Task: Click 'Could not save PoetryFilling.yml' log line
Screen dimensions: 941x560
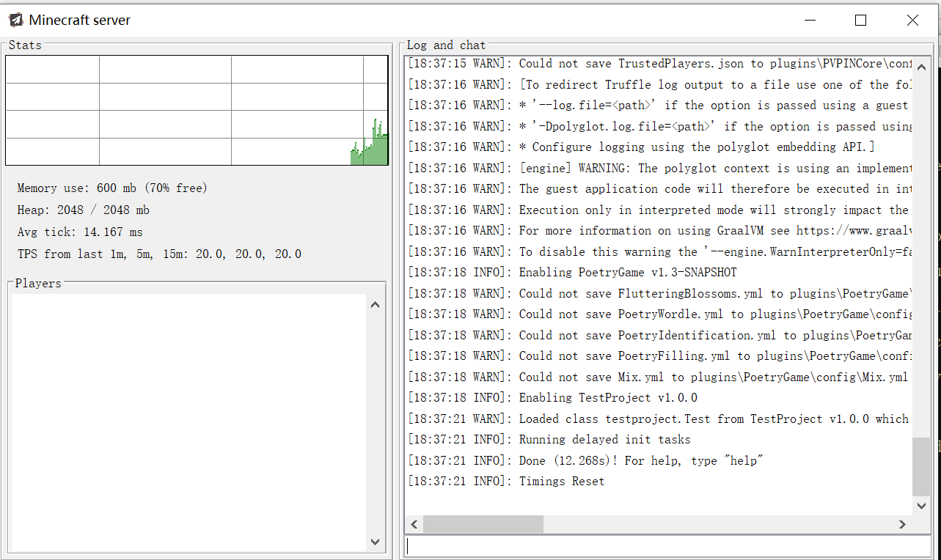Action: [x=660, y=356]
